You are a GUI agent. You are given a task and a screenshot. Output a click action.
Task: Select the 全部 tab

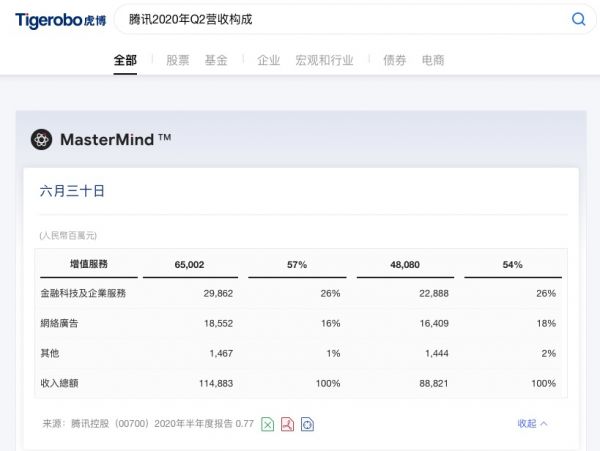(125, 60)
